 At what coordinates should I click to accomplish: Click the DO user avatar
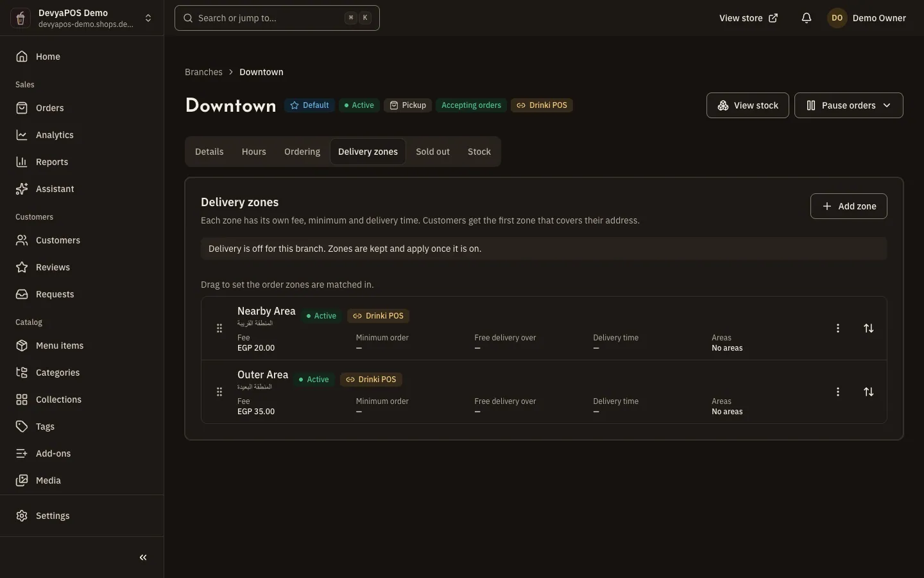837,18
